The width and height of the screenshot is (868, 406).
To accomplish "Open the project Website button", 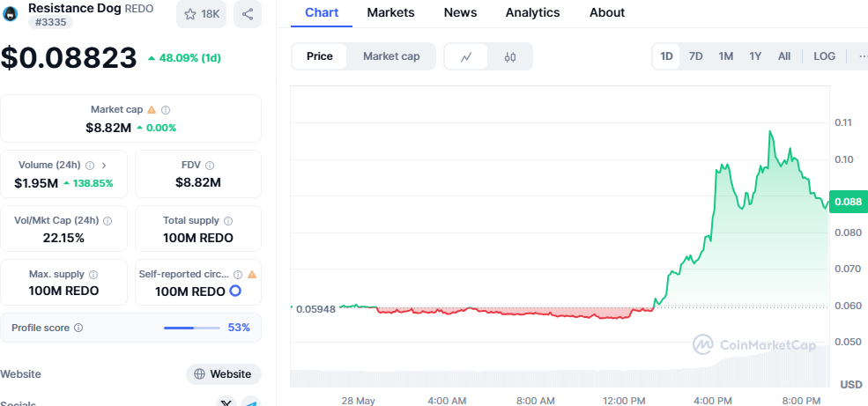I will [x=224, y=374].
